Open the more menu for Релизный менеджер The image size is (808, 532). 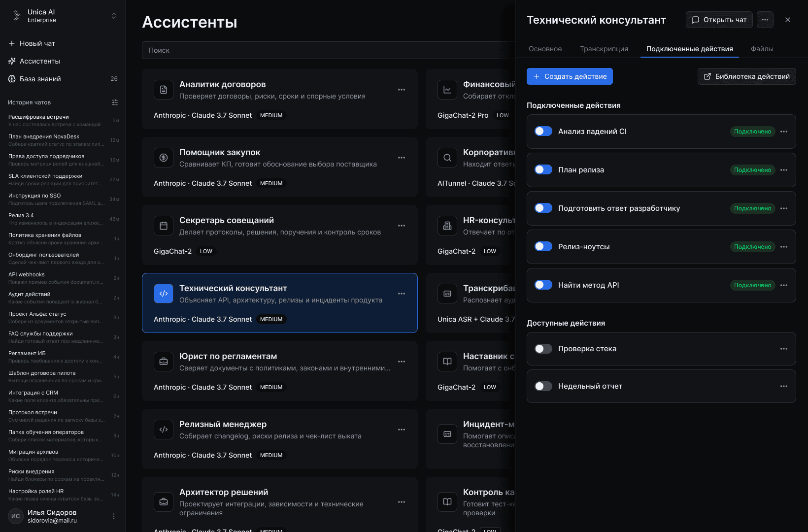tap(402, 430)
